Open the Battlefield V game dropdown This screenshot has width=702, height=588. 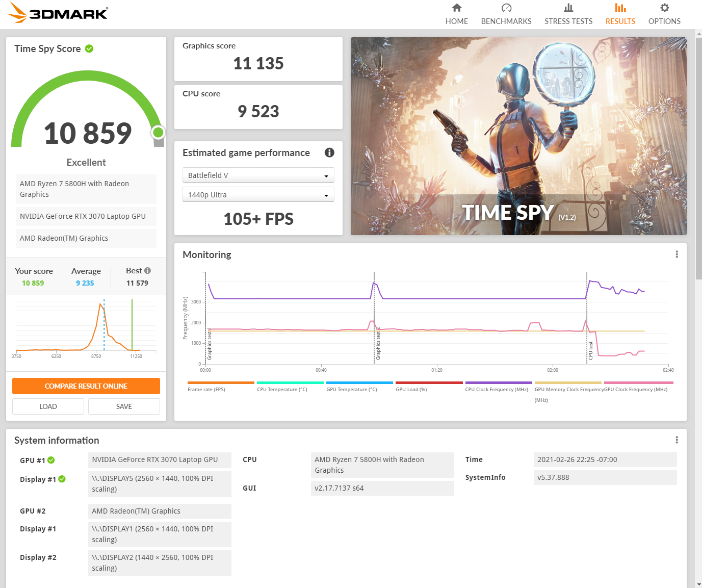click(258, 175)
